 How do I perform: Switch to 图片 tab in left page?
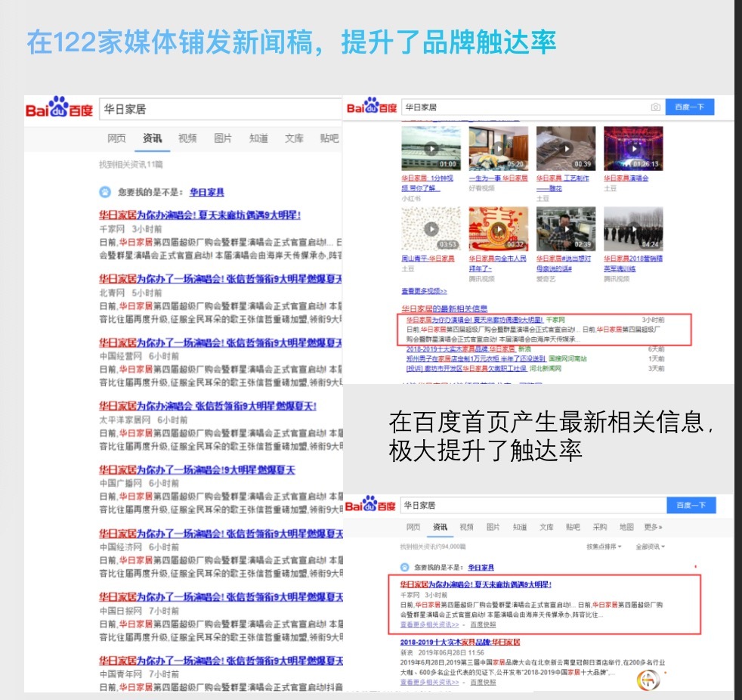click(x=223, y=138)
